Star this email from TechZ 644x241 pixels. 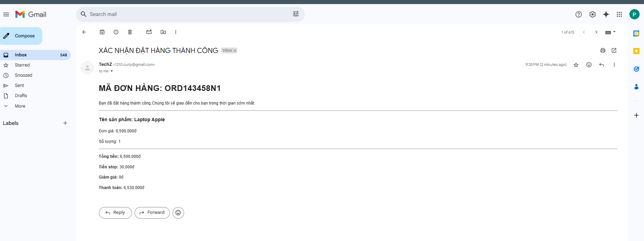(576, 65)
